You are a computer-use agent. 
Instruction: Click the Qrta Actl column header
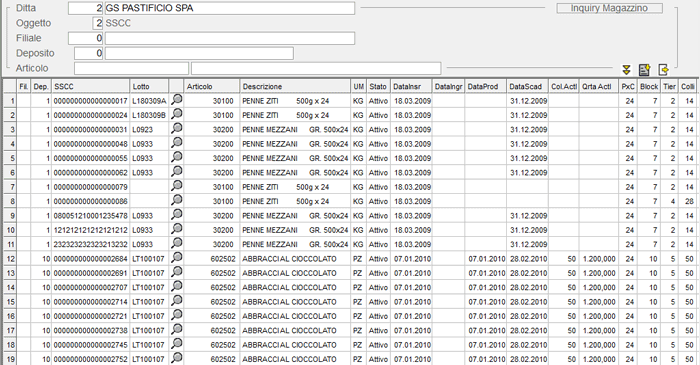click(x=599, y=87)
